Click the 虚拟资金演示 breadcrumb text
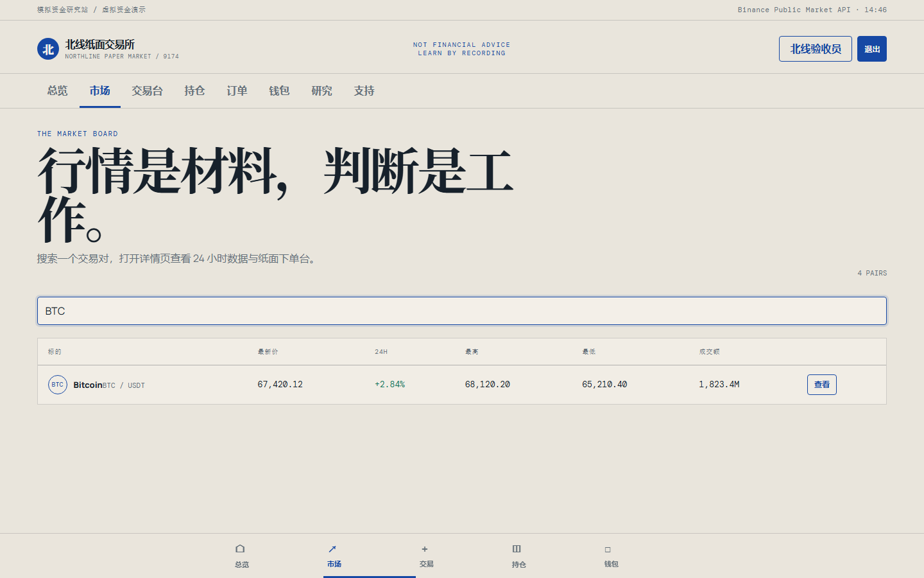Viewport: 924px width, 578px height. [x=124, y=10]
